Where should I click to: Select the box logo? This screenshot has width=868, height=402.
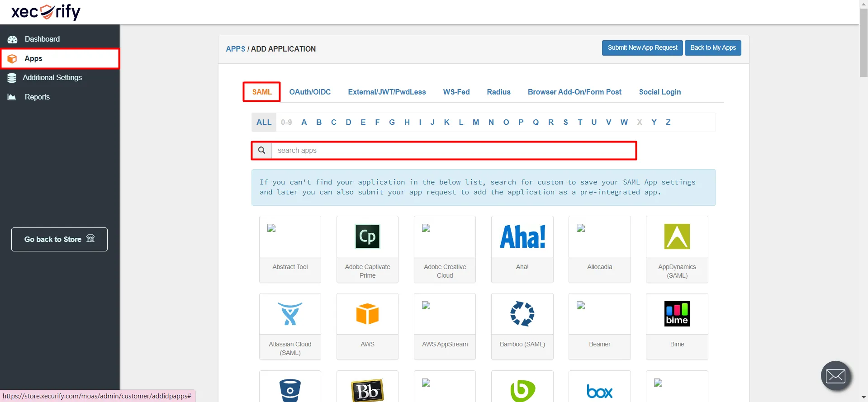[600, 391]
